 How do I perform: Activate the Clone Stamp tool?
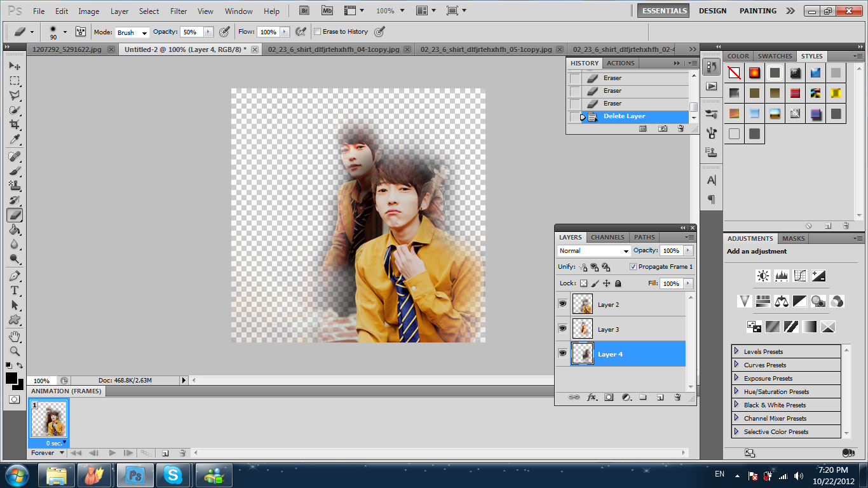click(x=15, y=186)
